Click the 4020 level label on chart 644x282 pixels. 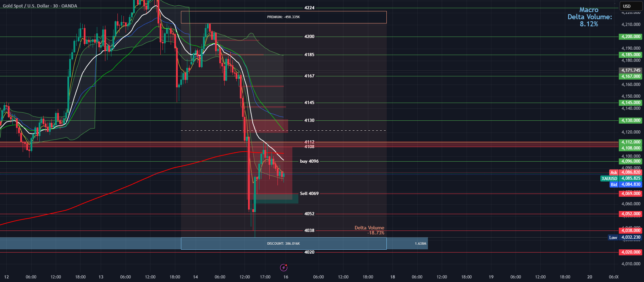click(x=309, y=252)
